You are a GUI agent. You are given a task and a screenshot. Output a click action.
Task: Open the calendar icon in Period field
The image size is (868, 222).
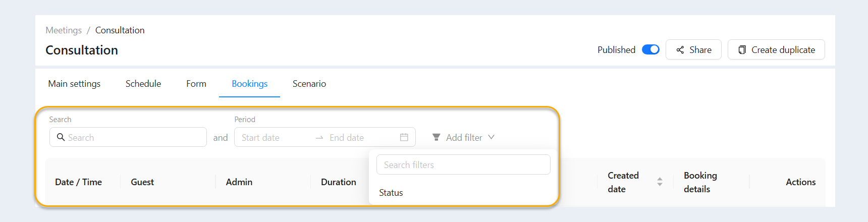coord(404,137)
